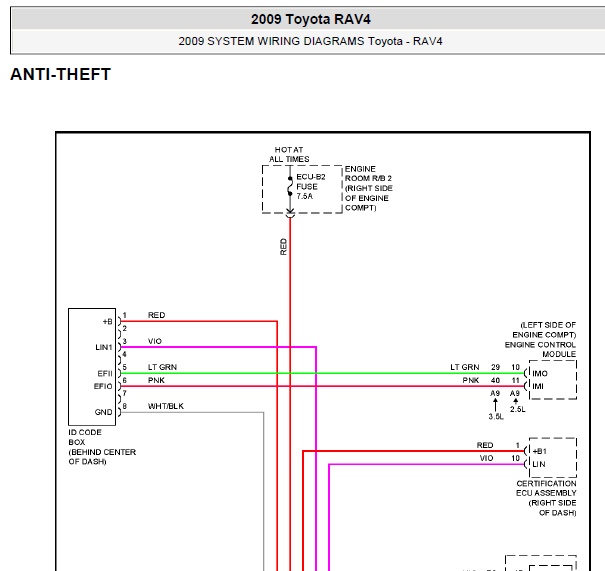Click the ID Code Box component
The image size is (605, 571).
click(92, 367)
